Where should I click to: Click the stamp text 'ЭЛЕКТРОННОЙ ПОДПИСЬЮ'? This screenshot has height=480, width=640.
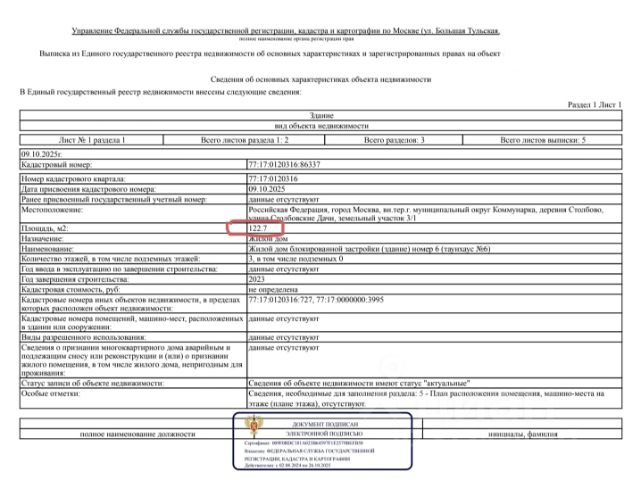click(x=324, y=434)
